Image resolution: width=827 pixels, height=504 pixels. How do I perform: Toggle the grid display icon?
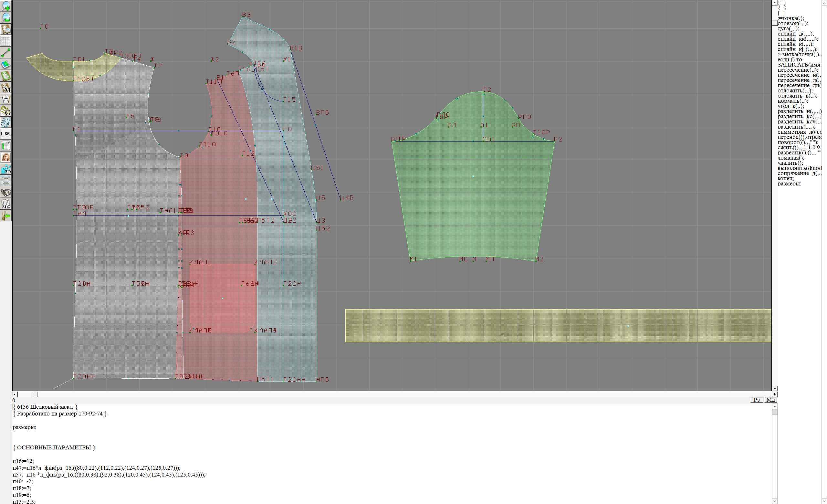point(6,41)
